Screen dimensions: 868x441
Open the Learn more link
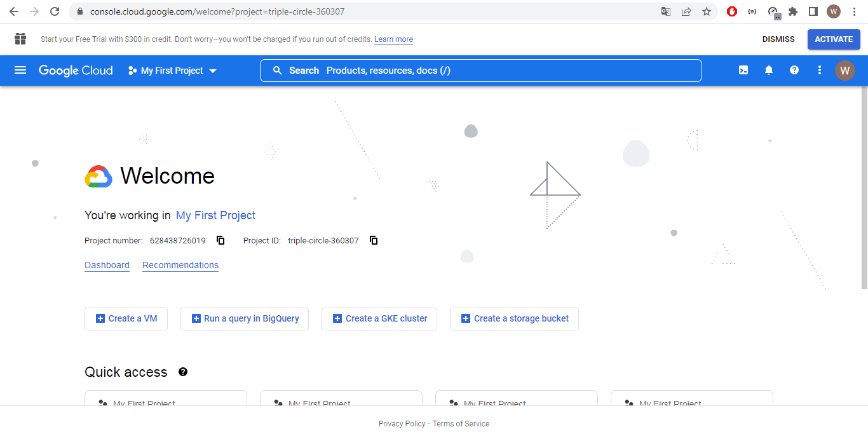tap(393, 39)
